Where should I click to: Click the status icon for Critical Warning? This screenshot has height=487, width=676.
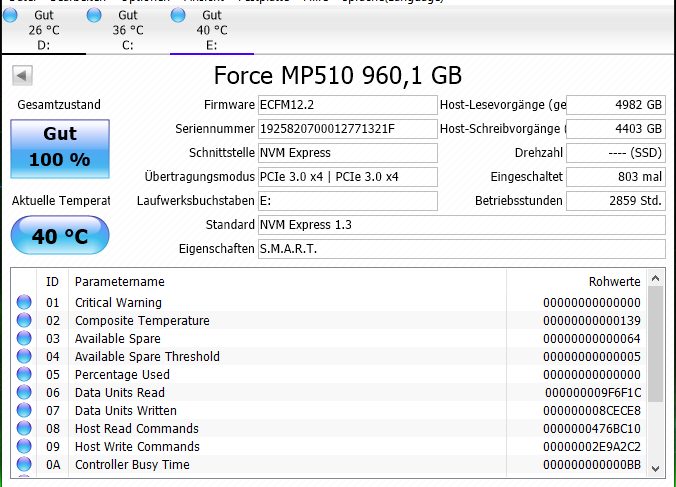[x=24, y=302]
